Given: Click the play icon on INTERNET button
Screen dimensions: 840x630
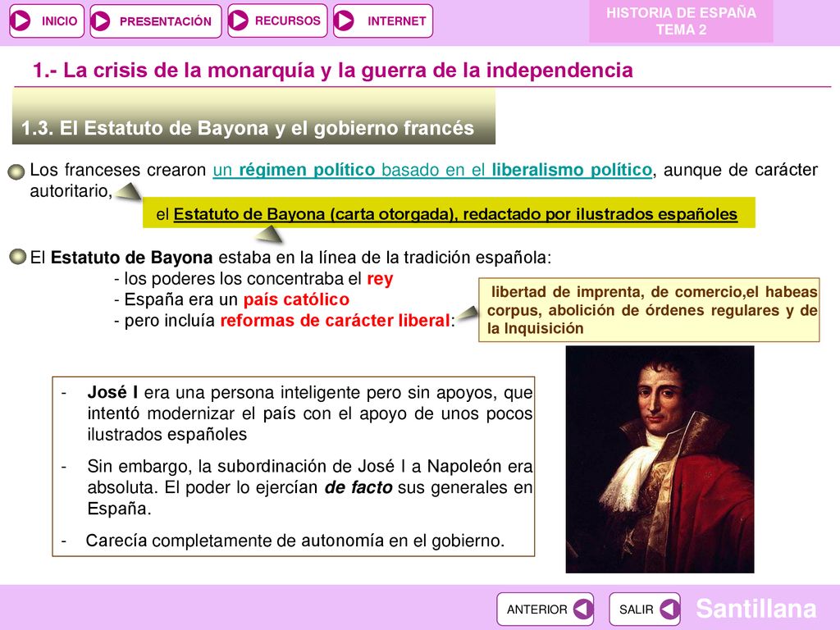Looking at the screenshot, I should 344,21.
